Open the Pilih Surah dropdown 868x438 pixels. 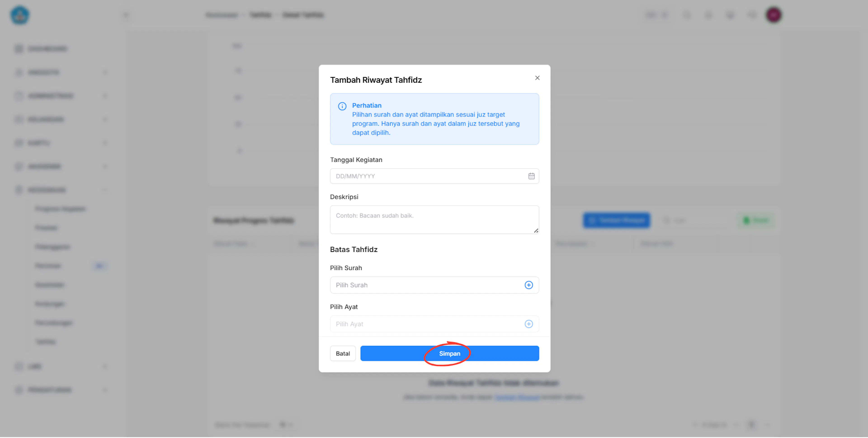point(434,285)
